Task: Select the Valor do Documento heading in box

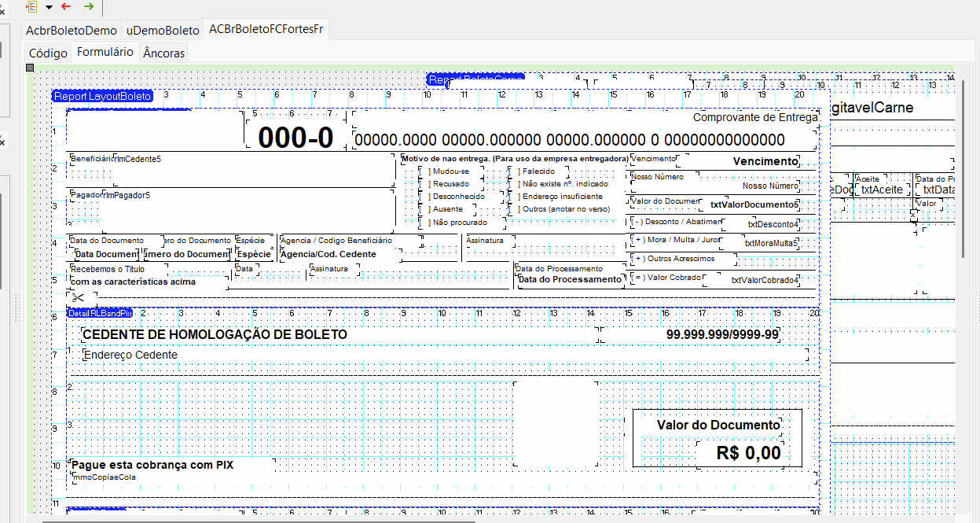Action: pos(718,425)
